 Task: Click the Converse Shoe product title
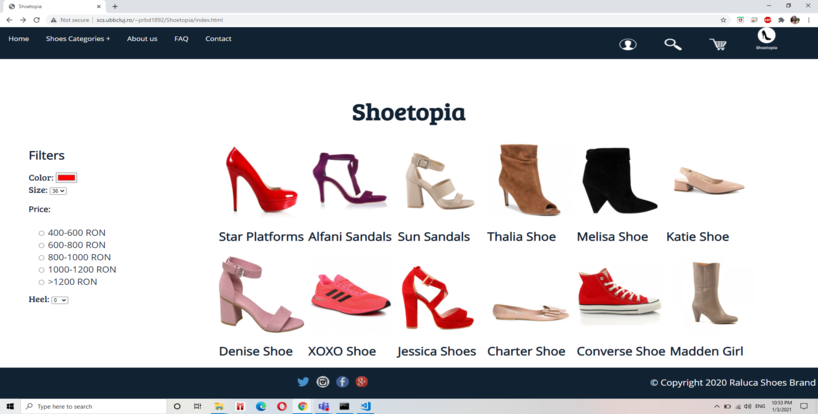tap(621, 351)
